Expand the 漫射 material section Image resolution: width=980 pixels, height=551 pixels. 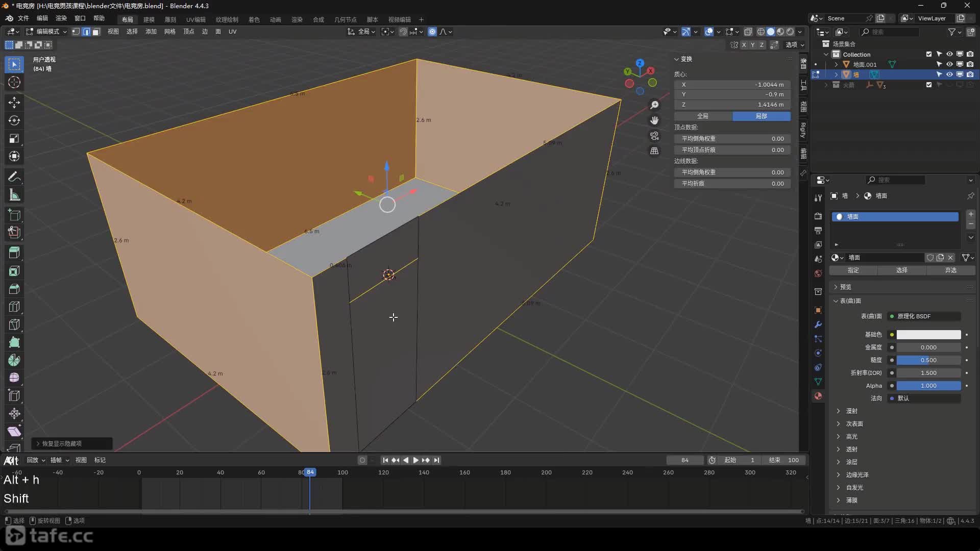coord(851,411)
